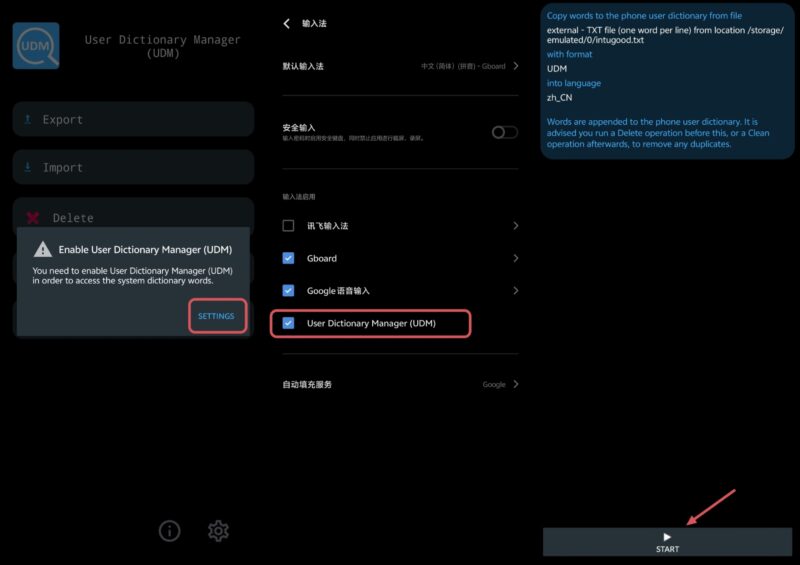Click the 输入法 page title
Screen dimensions: 800x565
click(314, 23)
